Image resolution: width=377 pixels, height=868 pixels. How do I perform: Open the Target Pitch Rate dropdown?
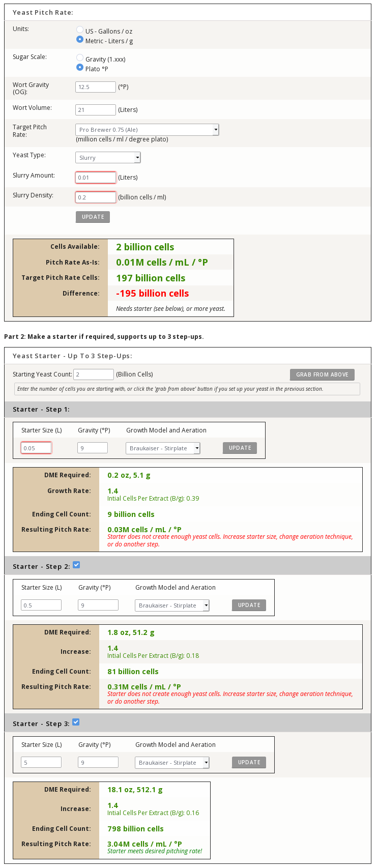[147, 130]
